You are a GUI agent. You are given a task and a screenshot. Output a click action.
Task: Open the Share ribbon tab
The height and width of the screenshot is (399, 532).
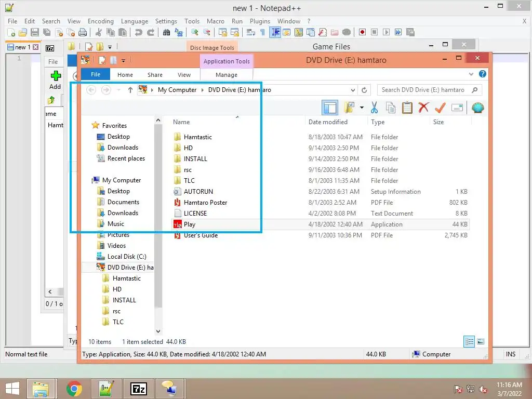click(x=155, y=75)
